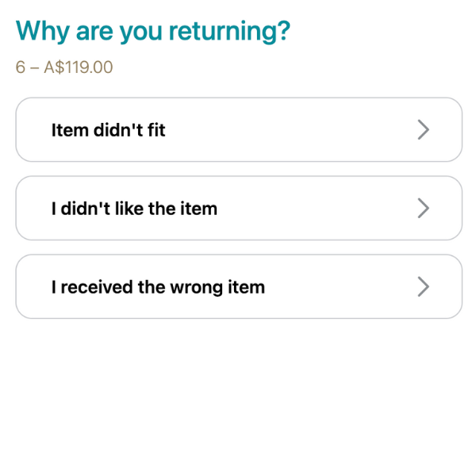Image resolution: width=476 pixels, height=476 pixels.
Task: Click the chevron beside "Item didn't fit"
Action: click(424, 130)
